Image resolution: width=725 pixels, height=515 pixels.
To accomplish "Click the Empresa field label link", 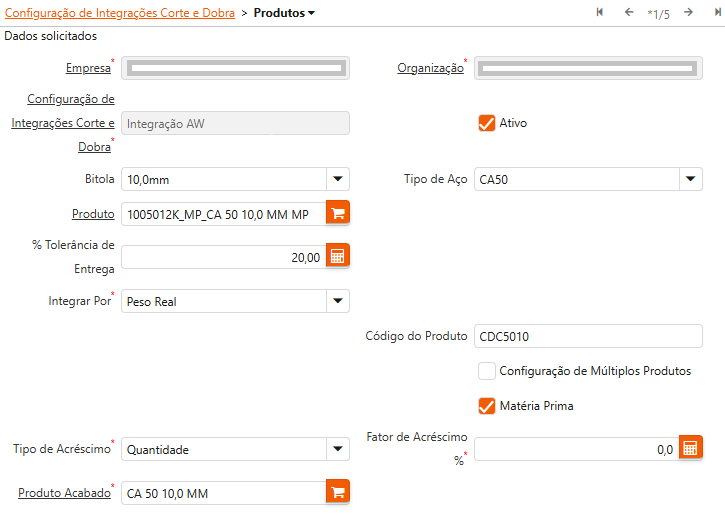I will tap(87, 68).
